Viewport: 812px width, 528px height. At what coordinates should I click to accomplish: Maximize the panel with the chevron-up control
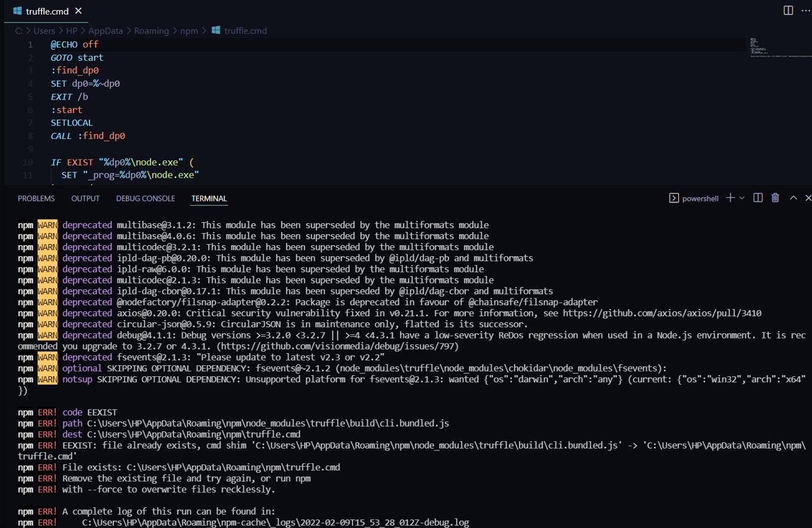pyautogui.click(x=793, y=198)
